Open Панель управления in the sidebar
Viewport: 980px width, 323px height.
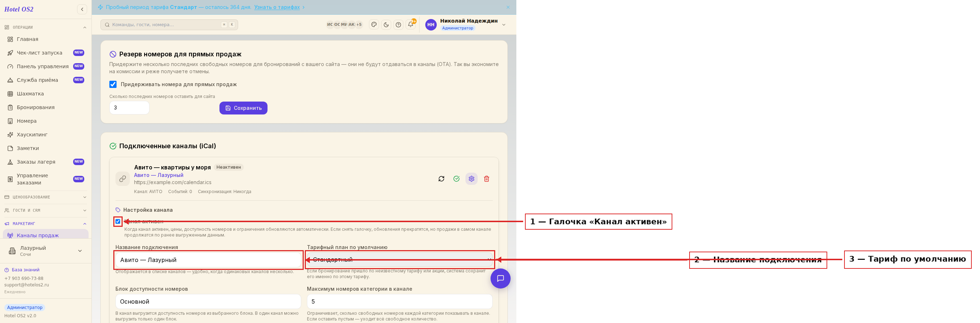click(x=46, y=66)
